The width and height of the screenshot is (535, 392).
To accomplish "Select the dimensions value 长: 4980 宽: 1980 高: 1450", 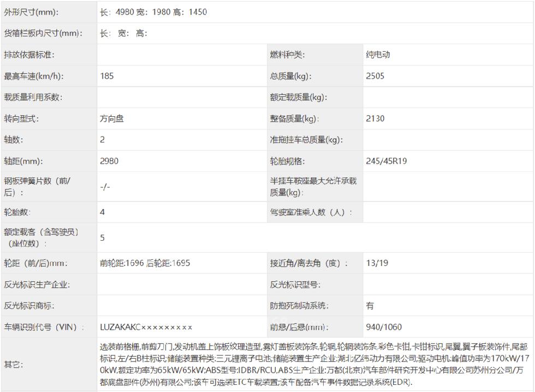I will (x=153, y=12).
